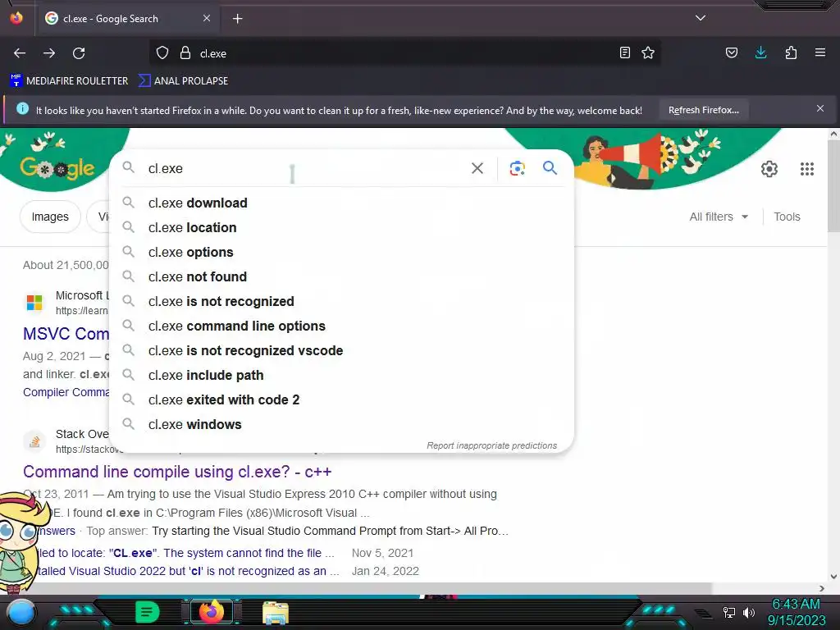
Task: Select suggestion cl.exe location
Action: 342,228
